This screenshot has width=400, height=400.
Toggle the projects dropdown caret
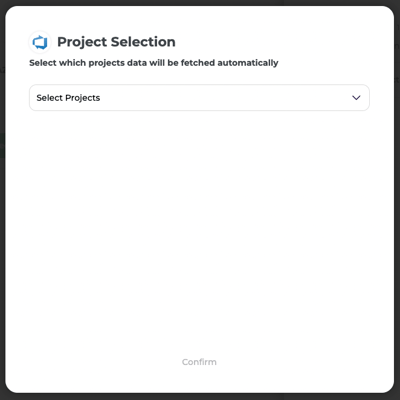356,98
